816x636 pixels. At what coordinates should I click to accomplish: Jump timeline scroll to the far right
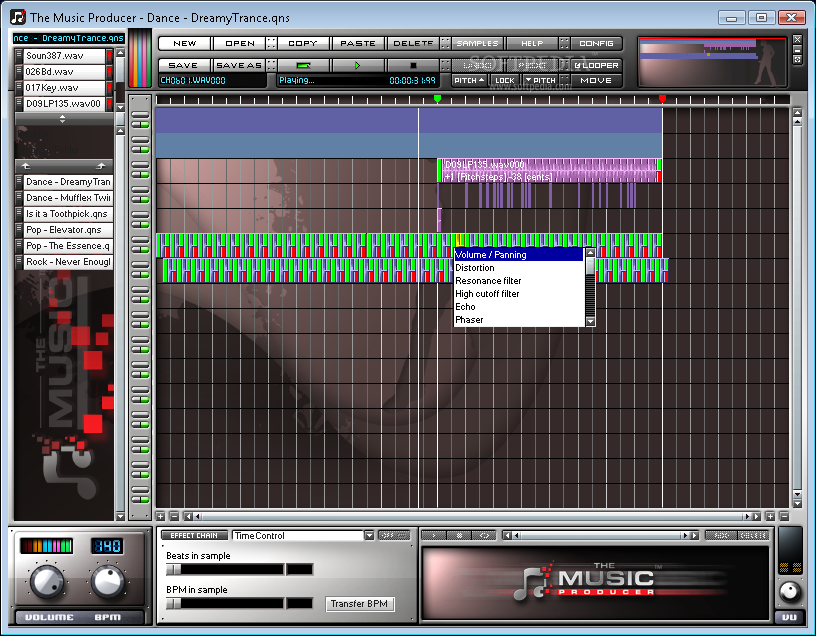coord(756,516)
